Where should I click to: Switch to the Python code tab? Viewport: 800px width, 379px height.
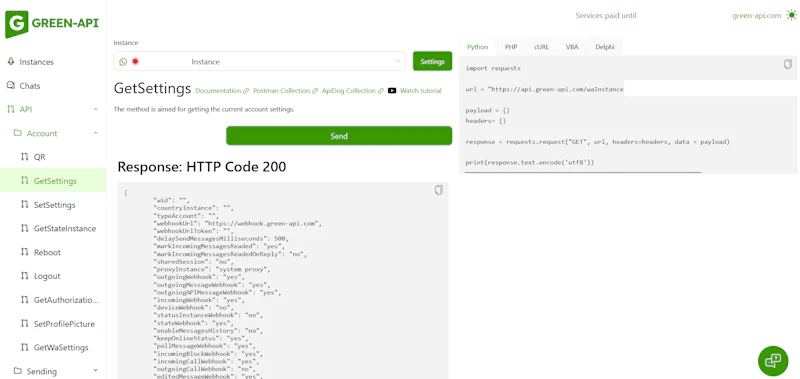tap(478, 47)
